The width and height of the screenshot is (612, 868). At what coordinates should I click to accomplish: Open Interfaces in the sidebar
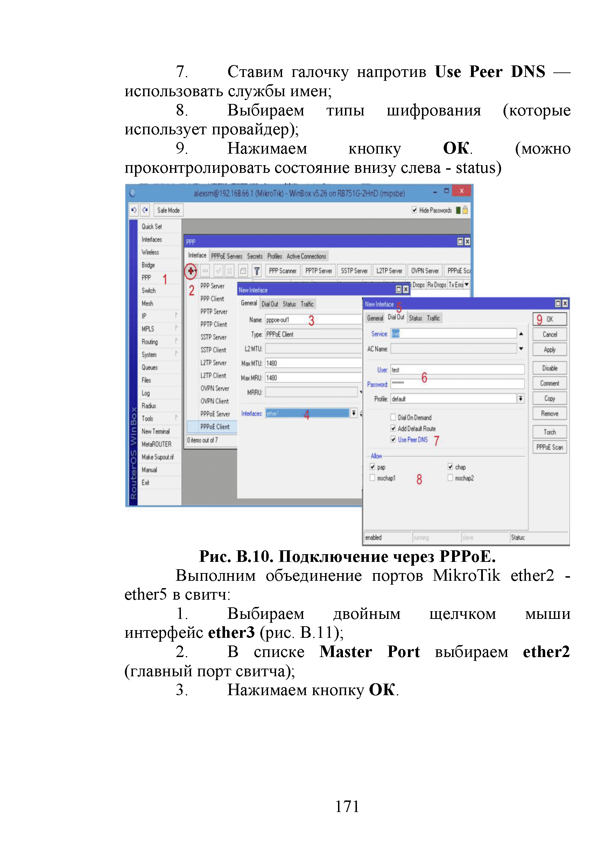152,239
